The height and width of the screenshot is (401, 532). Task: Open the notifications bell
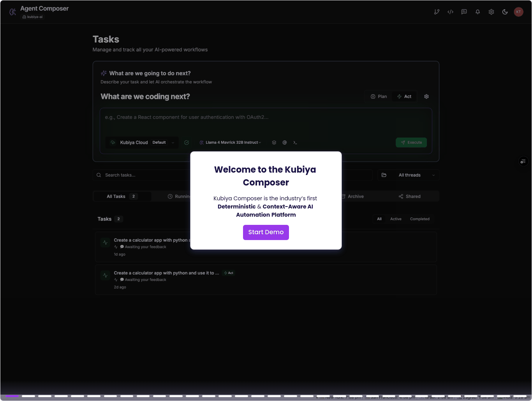pyautogui.click(x=477, y=12)
